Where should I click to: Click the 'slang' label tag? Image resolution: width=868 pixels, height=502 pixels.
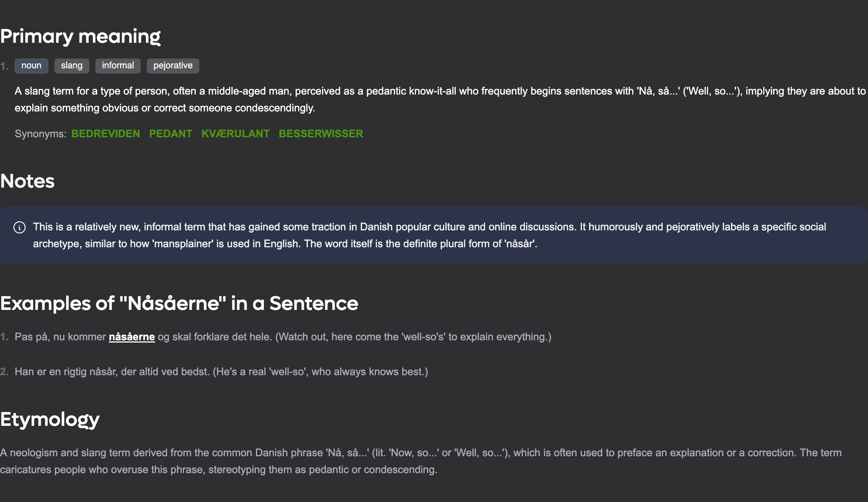[x=72, y=66]
